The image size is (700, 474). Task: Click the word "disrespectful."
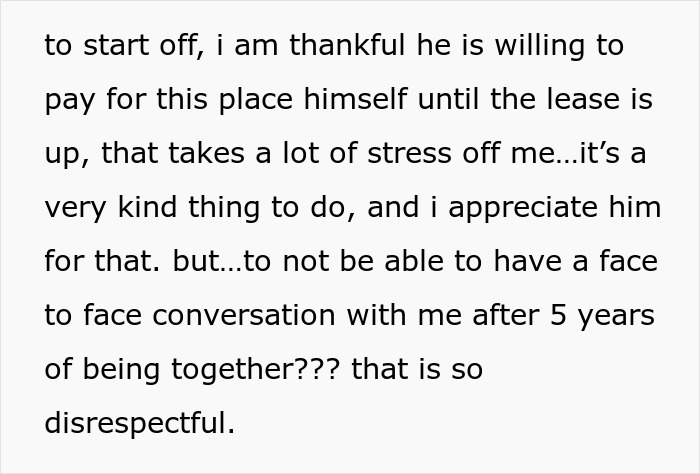(139, 424)
